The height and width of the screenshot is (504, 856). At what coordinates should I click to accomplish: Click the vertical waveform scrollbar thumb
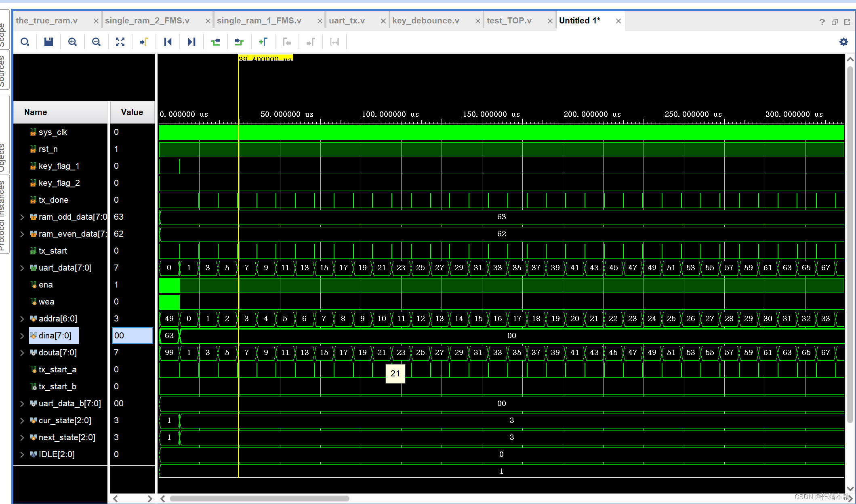[x=850, y=244]
